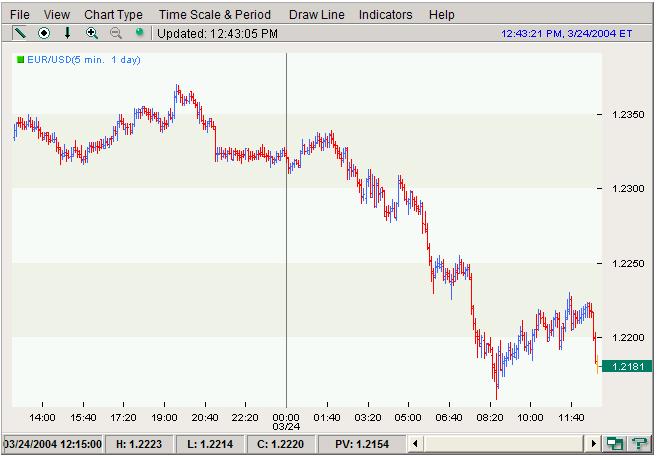Screen dimensions: 657x457
Task: Zoom in on the chart
Action: point(92,33)
